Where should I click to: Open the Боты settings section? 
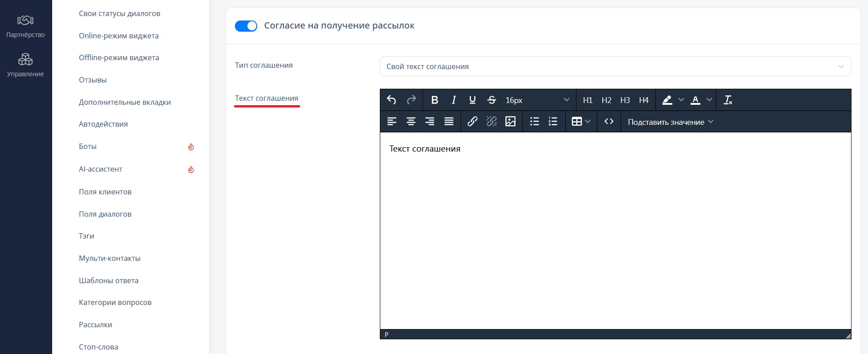[88, 146]
